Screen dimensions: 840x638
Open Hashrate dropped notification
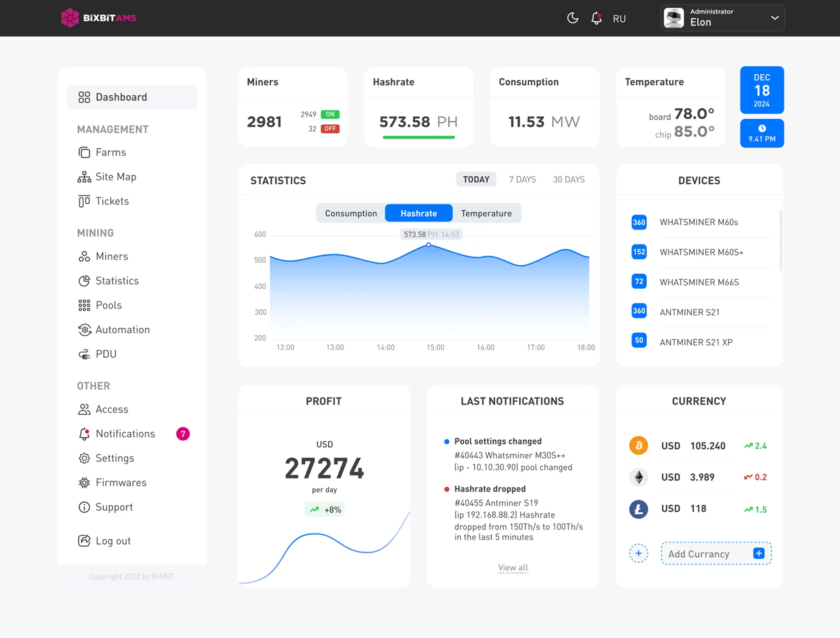point(514,513)
